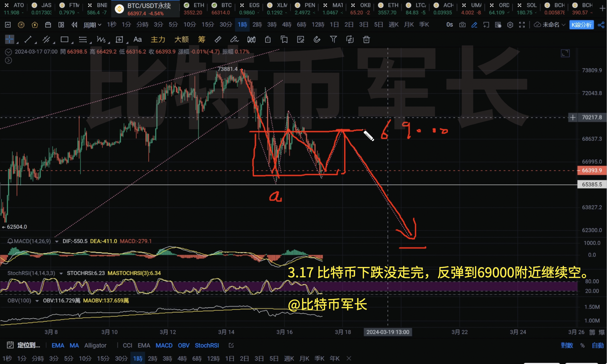Click the orange lightning hexagon icon
607x364 pixels.
(35, 25)
